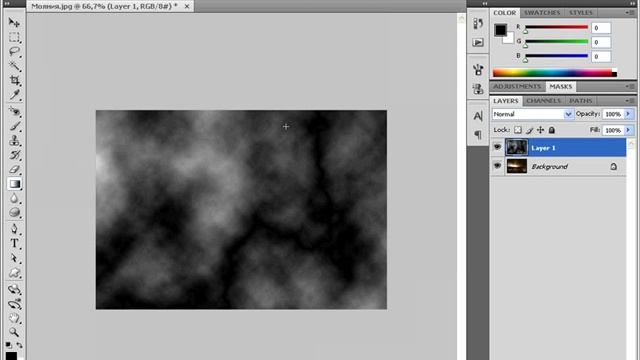Select the Pen tool
Image resolution: width=640 pixels, height=360 pixels.
[x=14, y=229]
